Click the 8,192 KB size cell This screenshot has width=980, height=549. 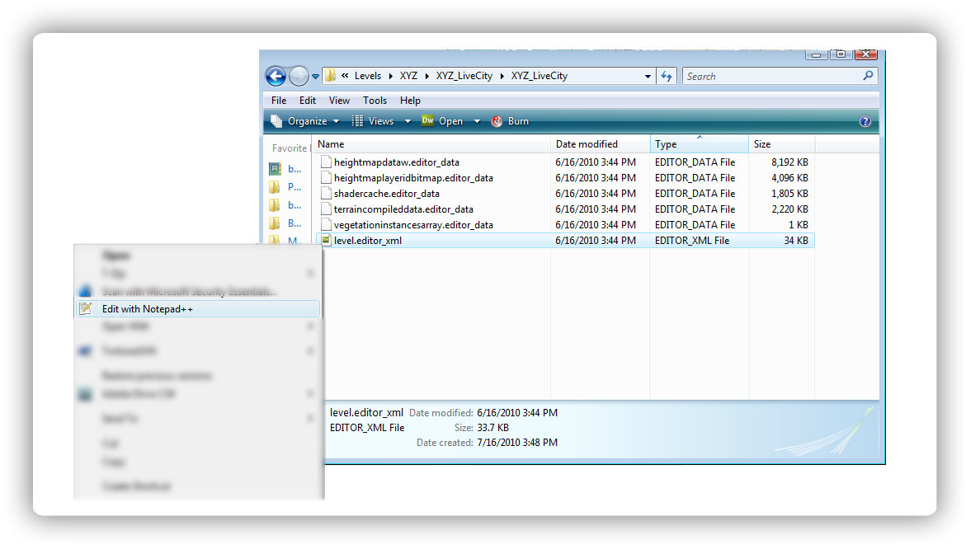789,162
